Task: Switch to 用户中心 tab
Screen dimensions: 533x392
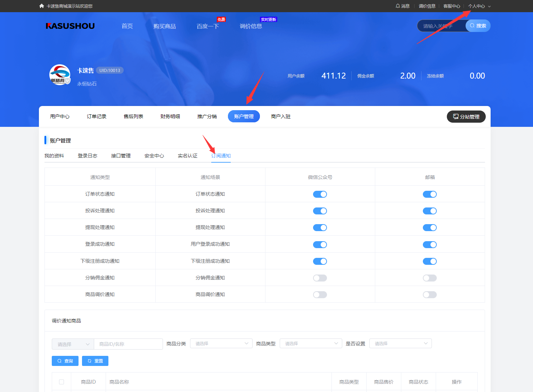Action: [60, 116]
